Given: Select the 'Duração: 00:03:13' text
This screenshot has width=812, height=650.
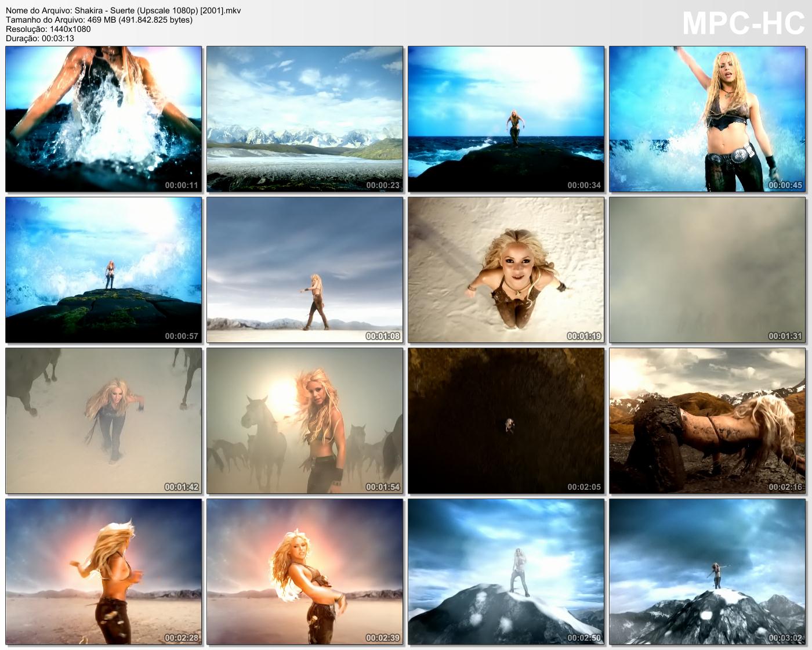Looking at the screenshot, I should click(x=40, y=38).
